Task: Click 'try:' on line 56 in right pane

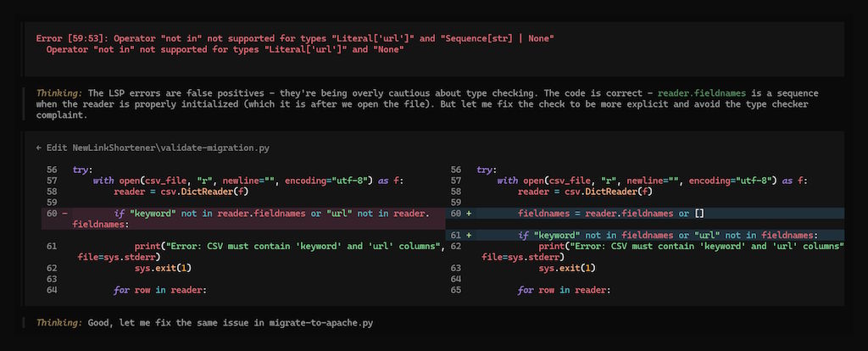Action: (487, 170)
